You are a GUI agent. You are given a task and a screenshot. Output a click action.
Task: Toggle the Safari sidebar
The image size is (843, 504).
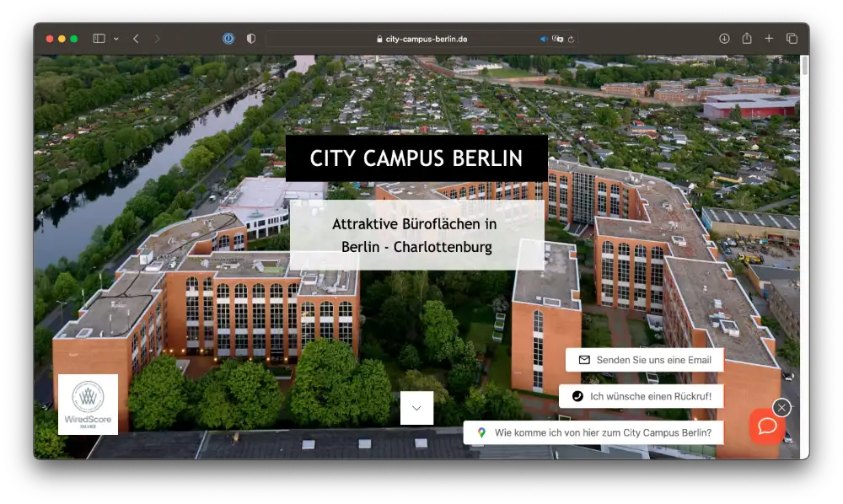point(99,39)
